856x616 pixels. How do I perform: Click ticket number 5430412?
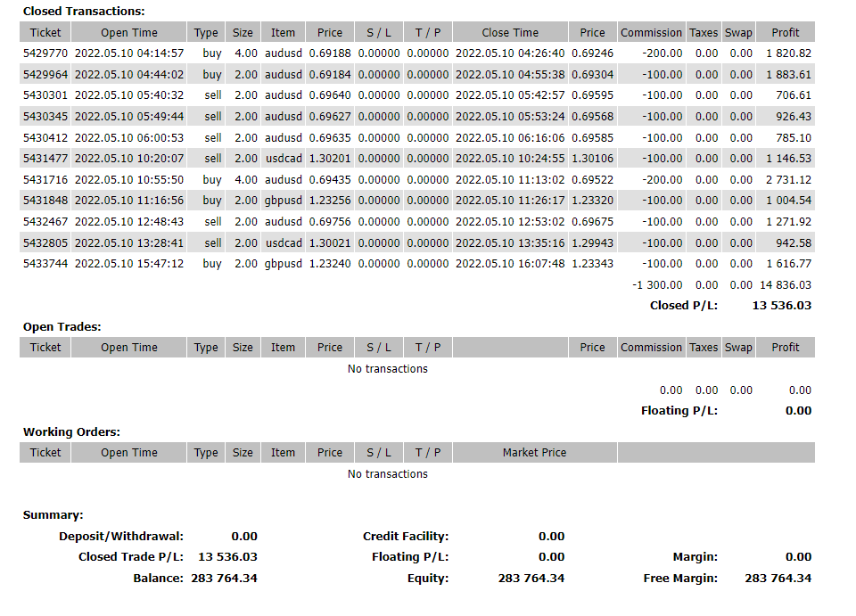point(45,137)
